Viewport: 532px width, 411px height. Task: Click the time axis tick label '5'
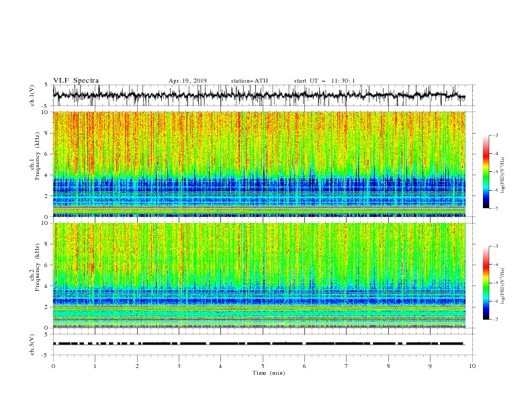click(263, 366)
